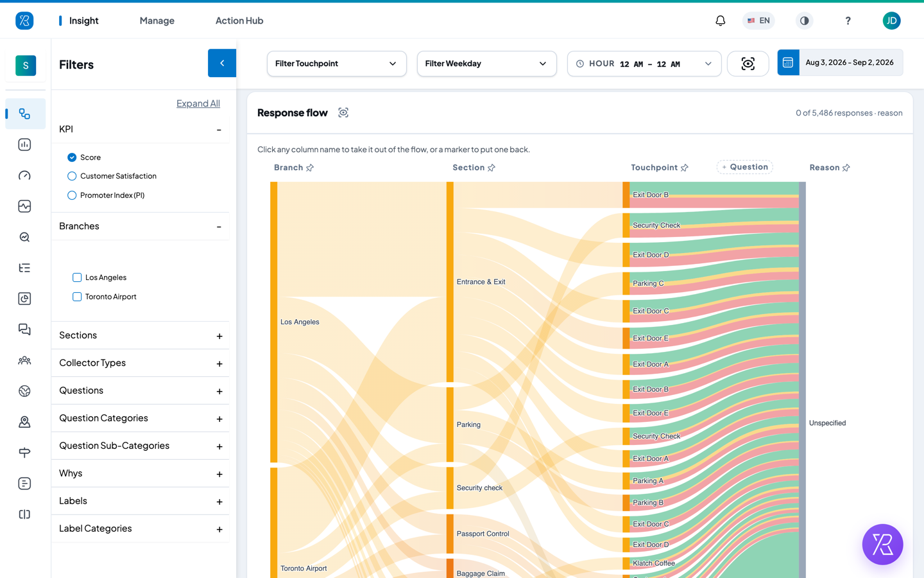Open the Hour range dropdown
924x578 pixels.
pos(644,64)
